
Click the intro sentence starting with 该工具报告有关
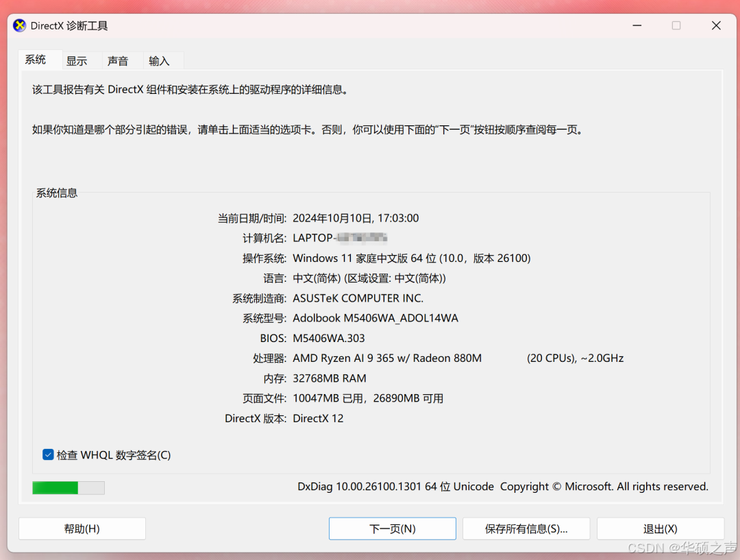(190, 89)
